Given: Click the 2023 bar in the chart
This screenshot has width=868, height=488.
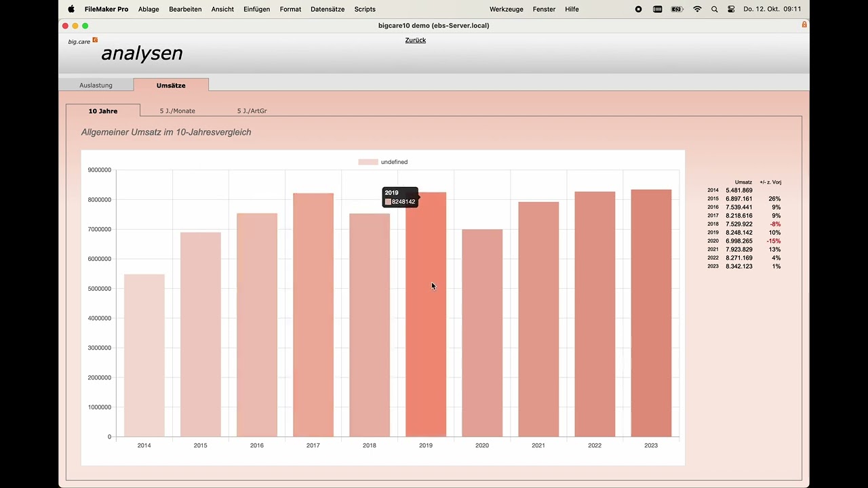Looking at the screenshot, I should [x=651, y=313].
